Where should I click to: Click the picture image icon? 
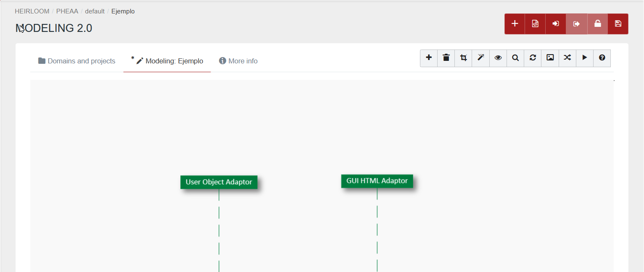[x=550, y=58]
